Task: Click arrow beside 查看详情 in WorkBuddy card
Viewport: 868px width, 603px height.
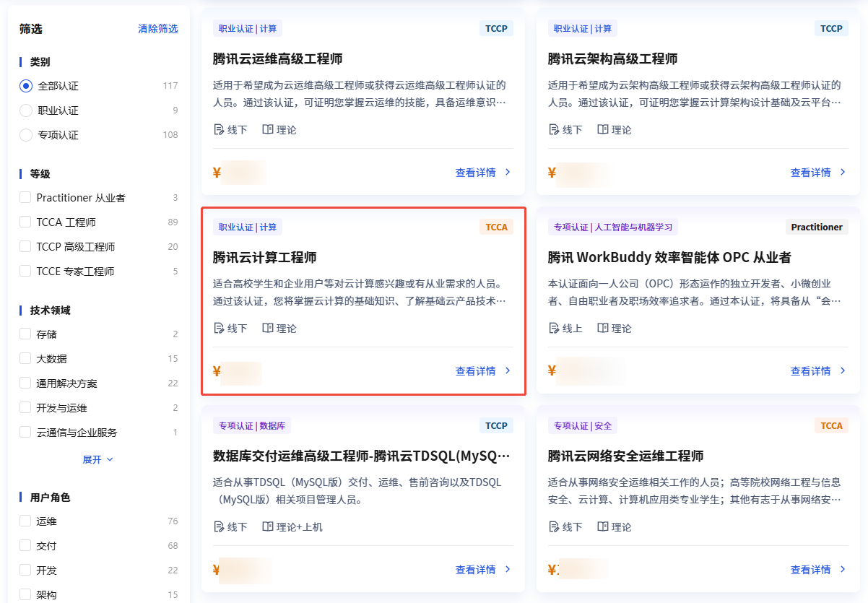Action: [843, 371]
